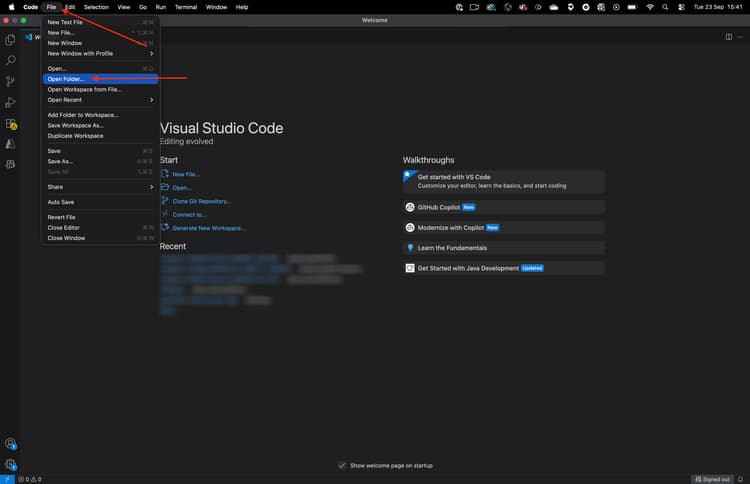Choose Save As... menu item
Screen dimensions: 750x484
pyautogui.click(x=100, y=161)
